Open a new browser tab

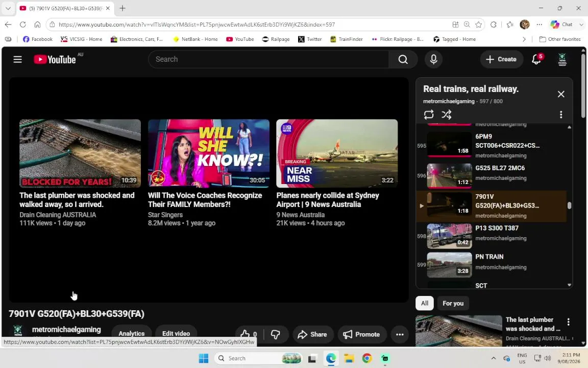tap(122, 8)
